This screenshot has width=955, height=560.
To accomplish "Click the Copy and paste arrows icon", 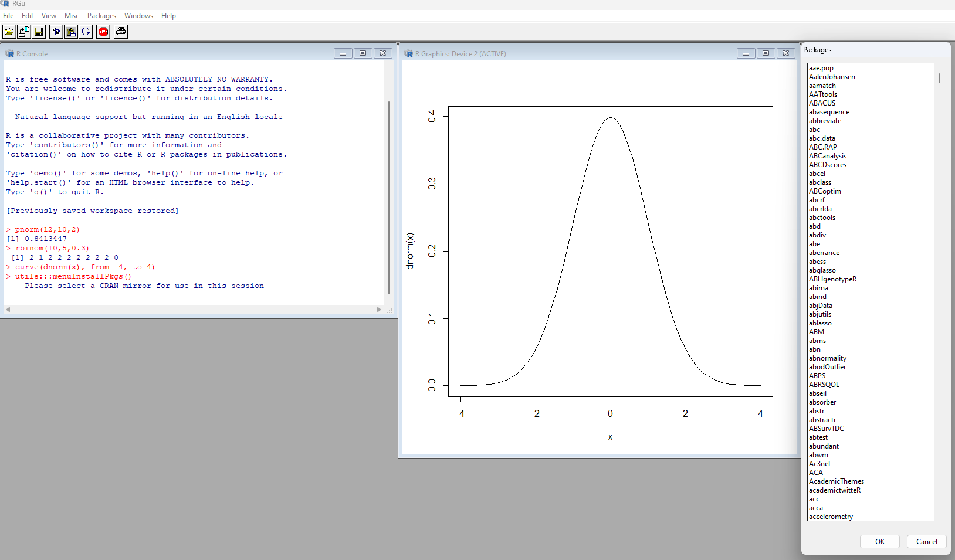I will [x=86, y=32].
